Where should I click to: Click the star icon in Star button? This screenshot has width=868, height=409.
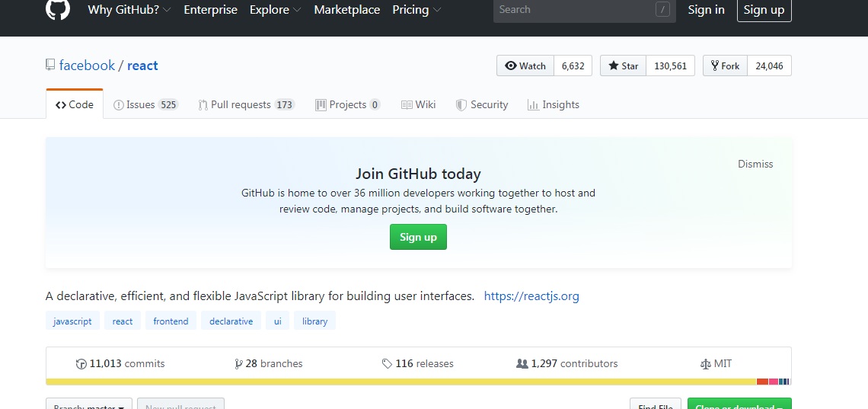(x=614, y=66)
